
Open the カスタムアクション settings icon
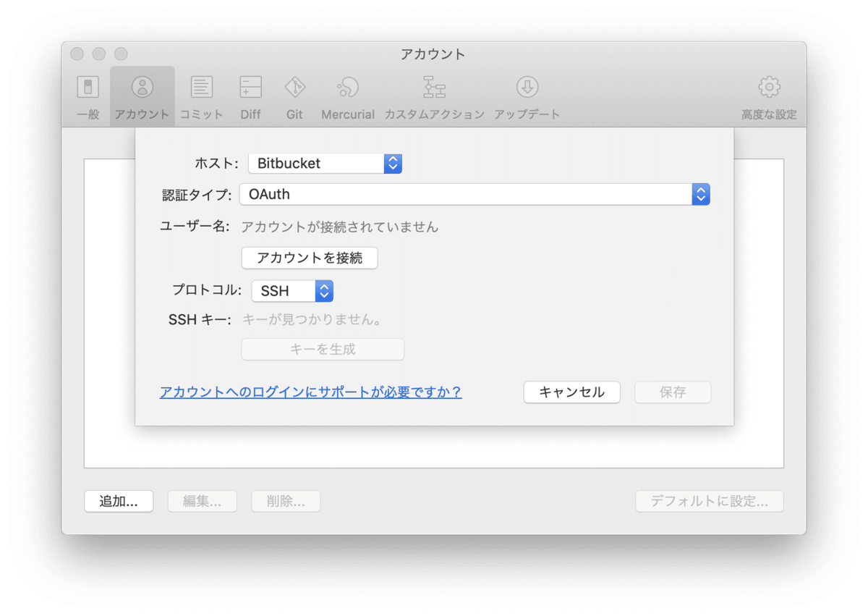(x=434, y=94)
